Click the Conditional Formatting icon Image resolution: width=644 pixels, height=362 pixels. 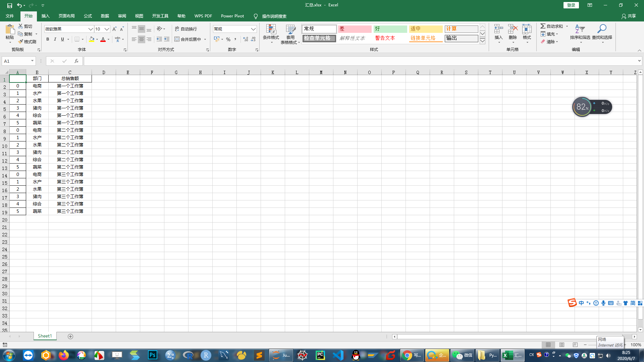pyautogui.click(x=271, y=29)
